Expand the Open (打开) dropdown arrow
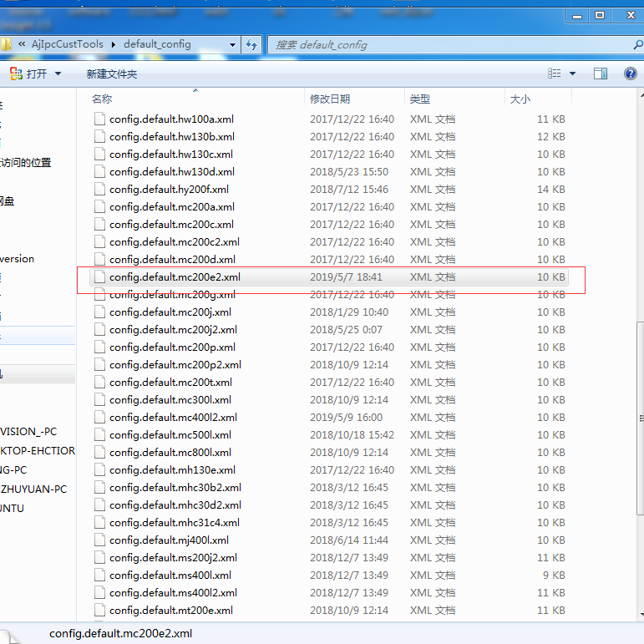Image resolution: width=644 pixels, height=644 pixels. [x=58, y=74]
